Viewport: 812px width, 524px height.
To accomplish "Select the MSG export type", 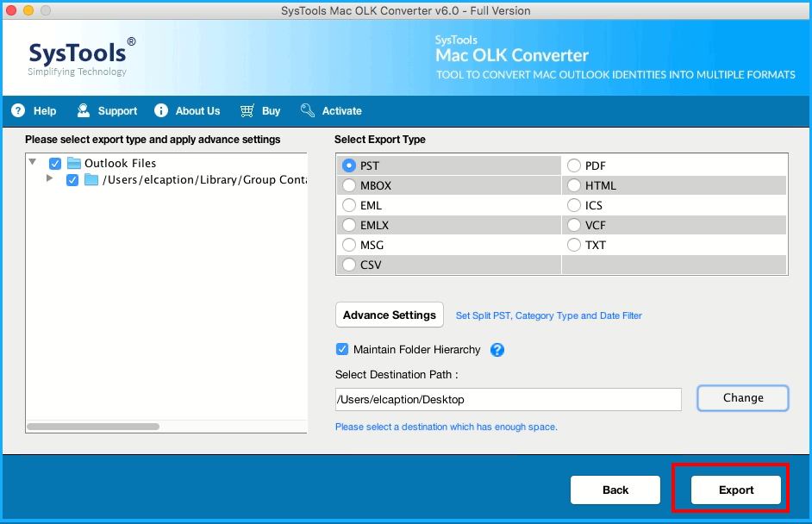I will click(349, 245).
